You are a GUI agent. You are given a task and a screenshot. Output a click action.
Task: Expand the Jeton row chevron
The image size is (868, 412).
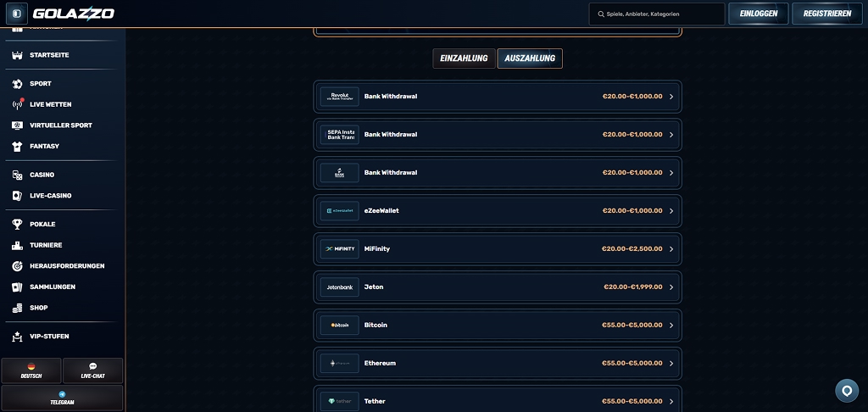pyautogui.click(x=671, y=287)
